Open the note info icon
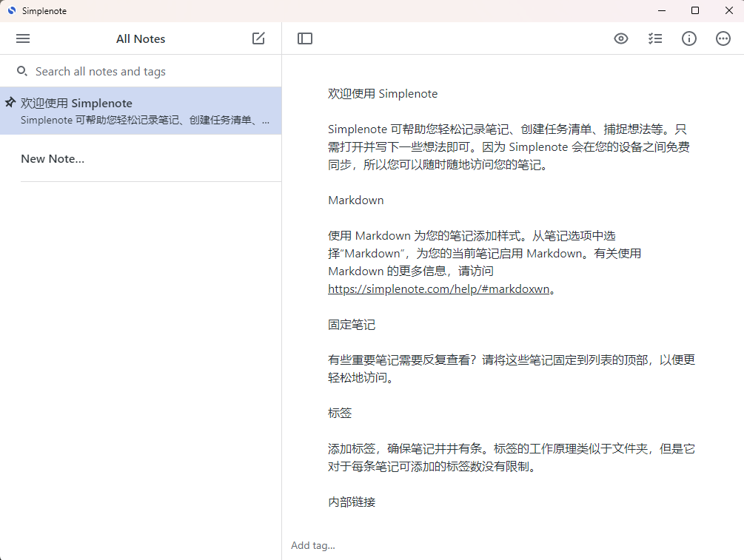Viewport: 744px width, 560px height. [x=689, y=38]
